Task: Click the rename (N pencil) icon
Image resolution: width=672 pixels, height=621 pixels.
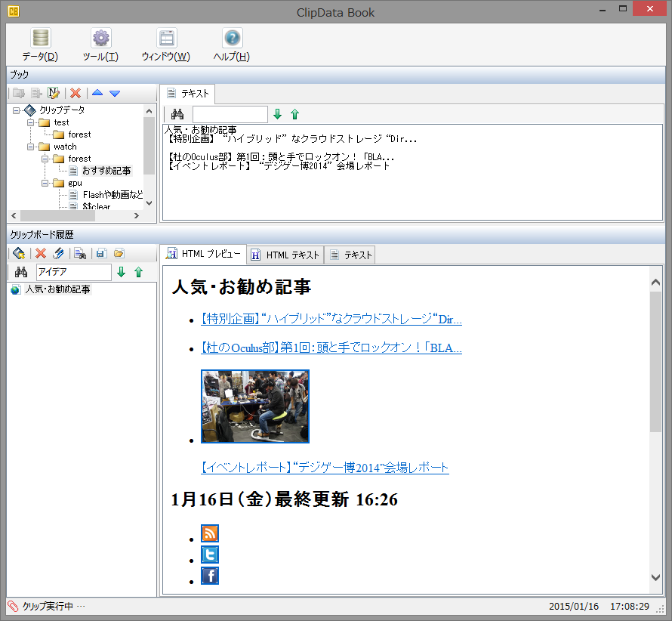Action: (x=54, y=93)
